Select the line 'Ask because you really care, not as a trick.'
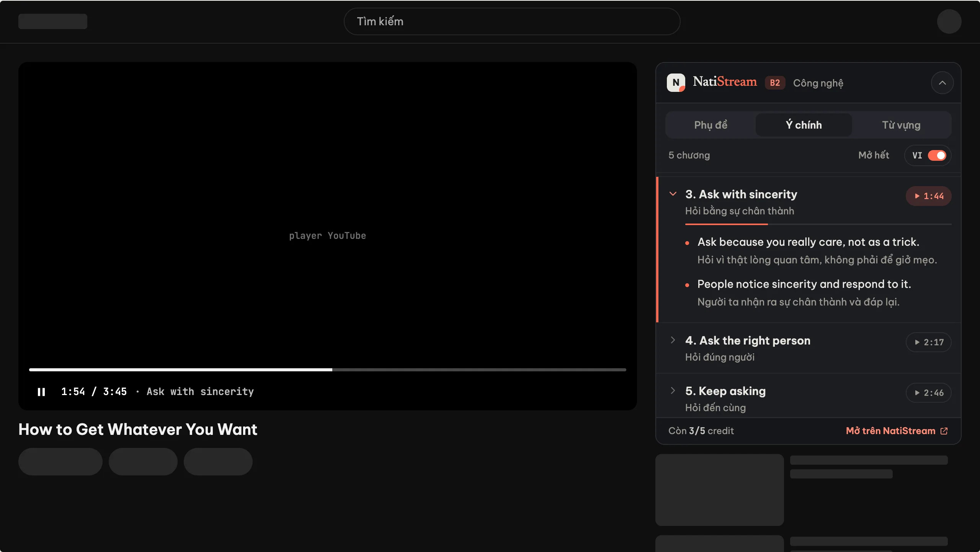 [x=808, y=242]
